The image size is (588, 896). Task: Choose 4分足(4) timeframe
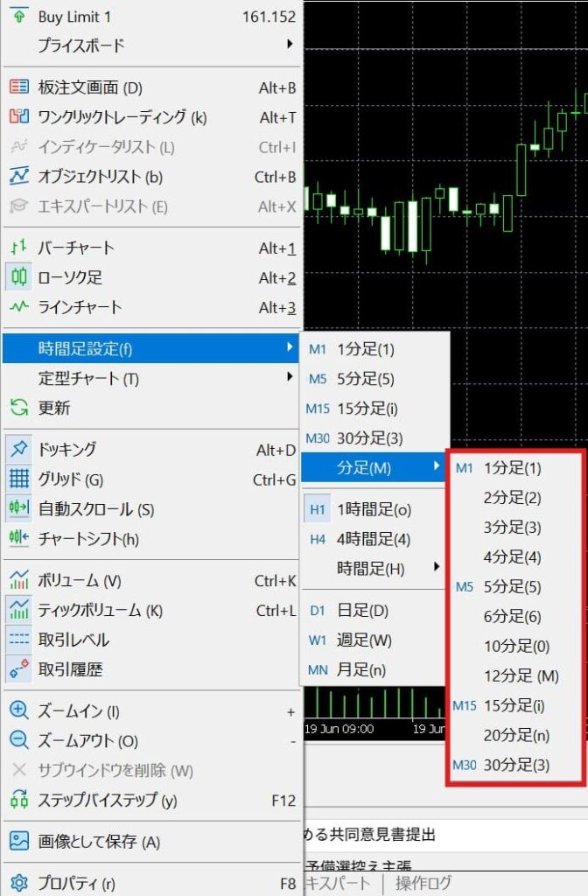tap(515, 557)
